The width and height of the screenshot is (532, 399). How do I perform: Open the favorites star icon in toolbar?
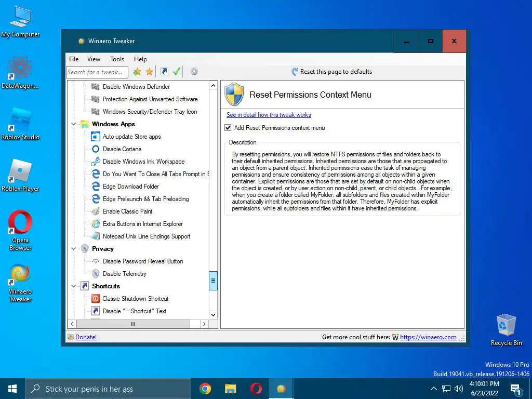[149, 72]
